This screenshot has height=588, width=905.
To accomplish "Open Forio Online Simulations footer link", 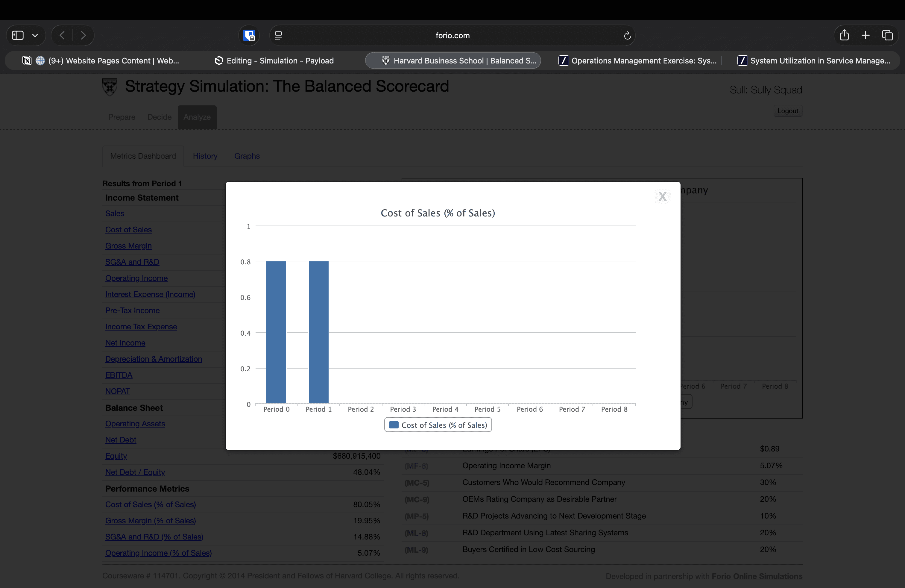I will 757,576.
